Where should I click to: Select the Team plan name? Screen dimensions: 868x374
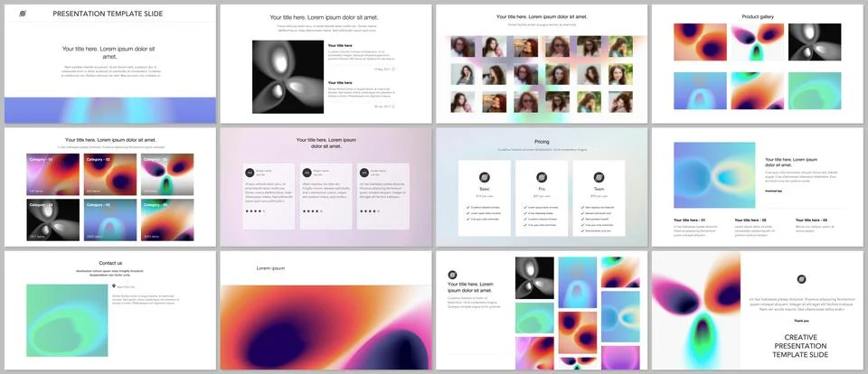[x=599, y=189]
